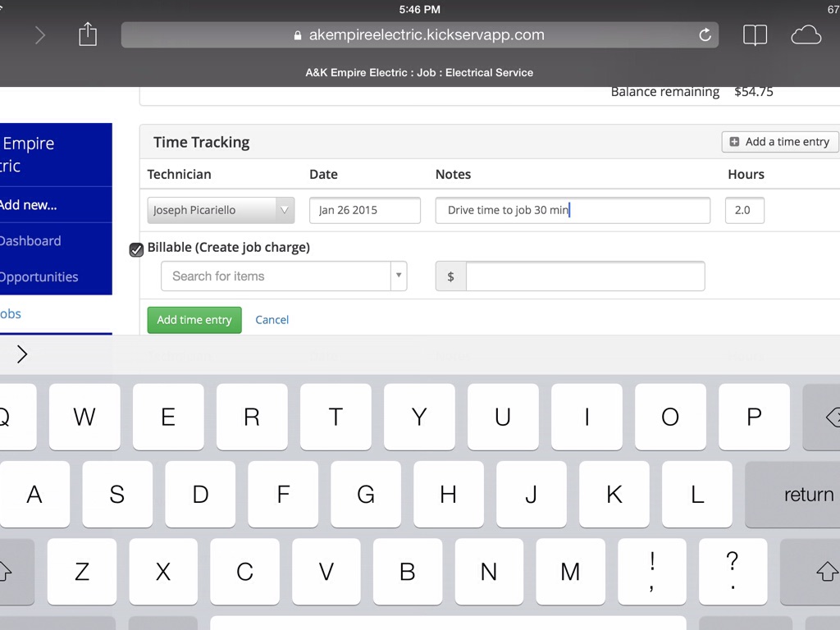Open iCloud tabs cloud icon
This screenshot has width=840, height=630.
coord(806,35)
